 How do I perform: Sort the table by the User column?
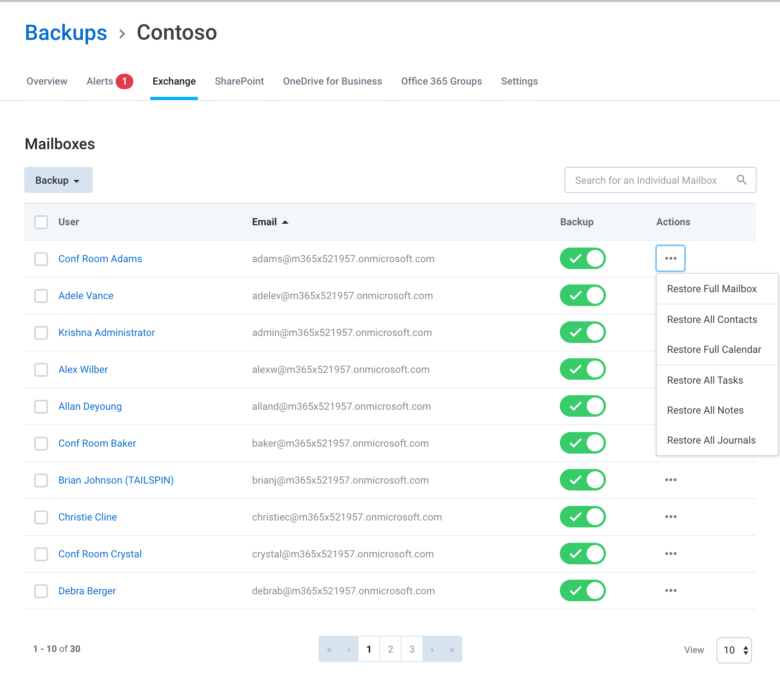(x=68, y=222)
